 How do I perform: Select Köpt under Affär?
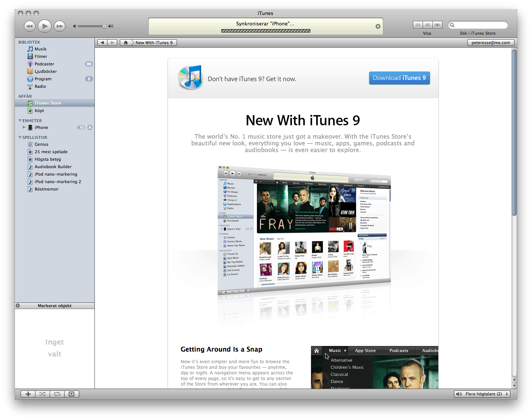tap(39, 110)
